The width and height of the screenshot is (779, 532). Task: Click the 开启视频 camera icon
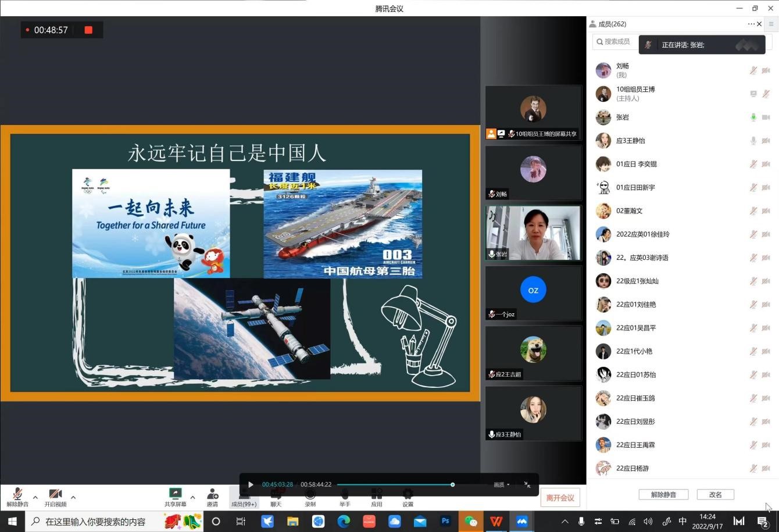point(55,494)
